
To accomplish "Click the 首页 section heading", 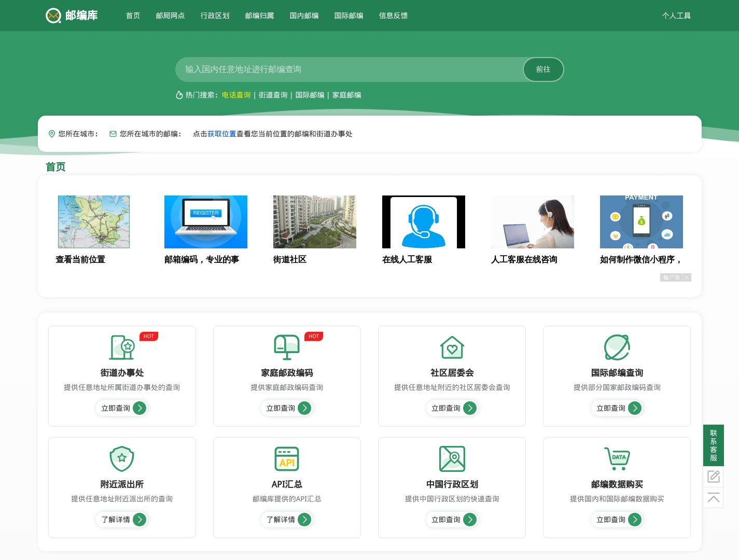I will (55, 167).
